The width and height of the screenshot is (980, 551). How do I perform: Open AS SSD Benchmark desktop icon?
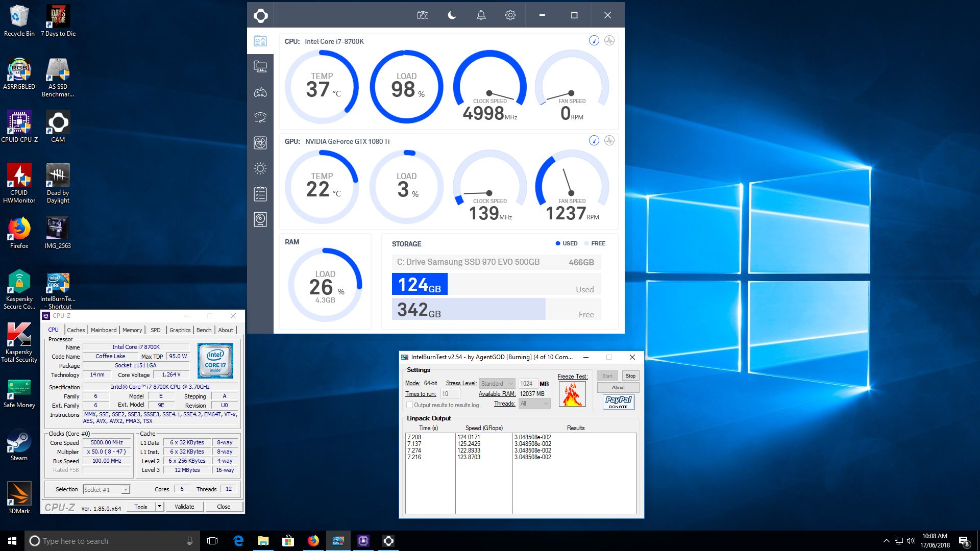58,78
